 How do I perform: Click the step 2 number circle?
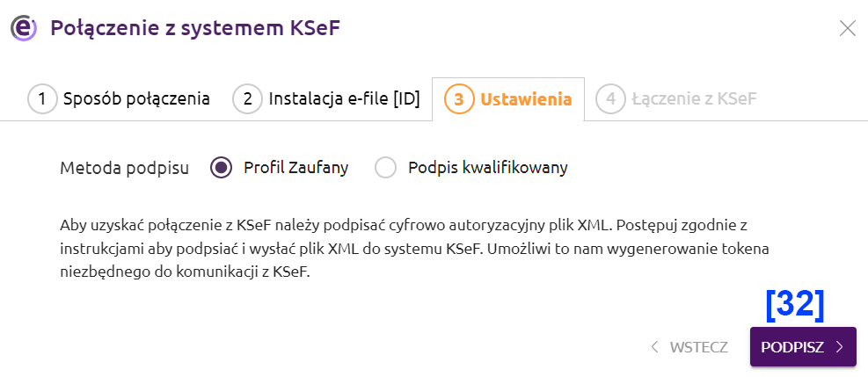pos(247,98)
